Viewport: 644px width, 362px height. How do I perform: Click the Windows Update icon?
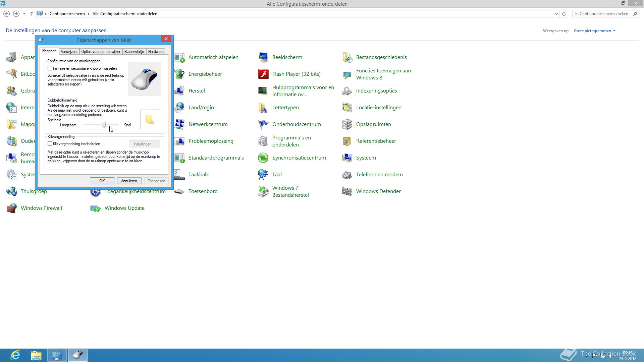tap(96, 208)
